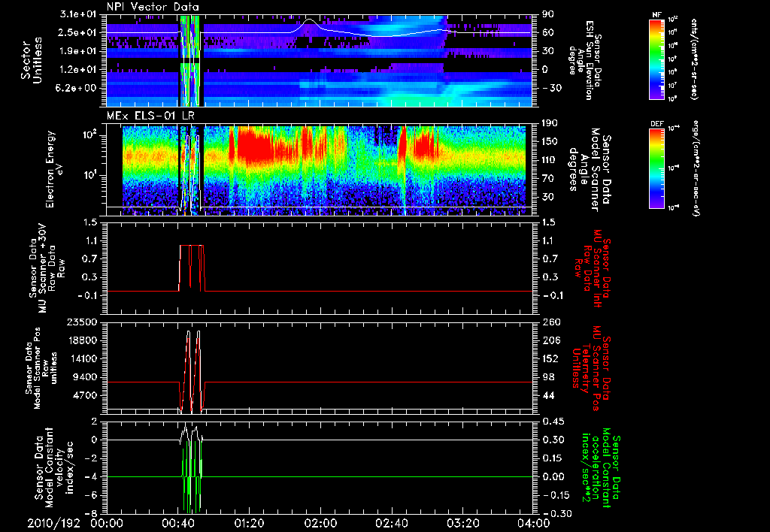The height and width of the screenshot is (532, 770).
Task: Select the NPI sector spectrogram plot
Action: [319, 61]
